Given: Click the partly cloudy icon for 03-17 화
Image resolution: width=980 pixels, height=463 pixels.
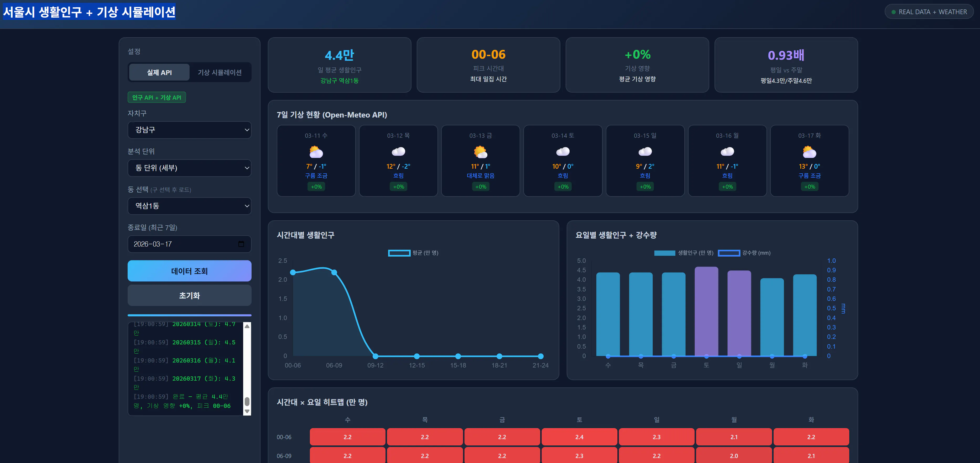Looking at the screenshot, I should tap(810, 152).
